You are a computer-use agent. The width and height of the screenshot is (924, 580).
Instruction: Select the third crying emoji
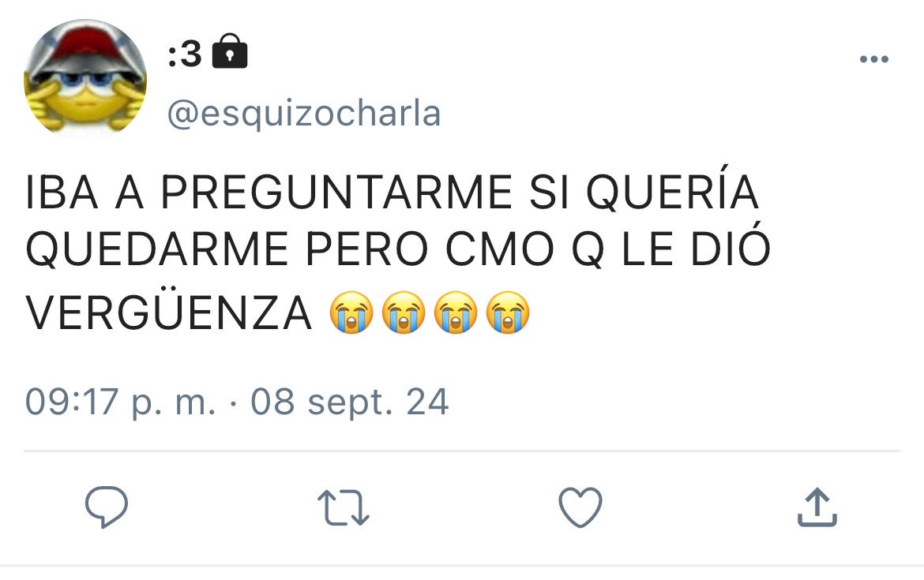456,312
